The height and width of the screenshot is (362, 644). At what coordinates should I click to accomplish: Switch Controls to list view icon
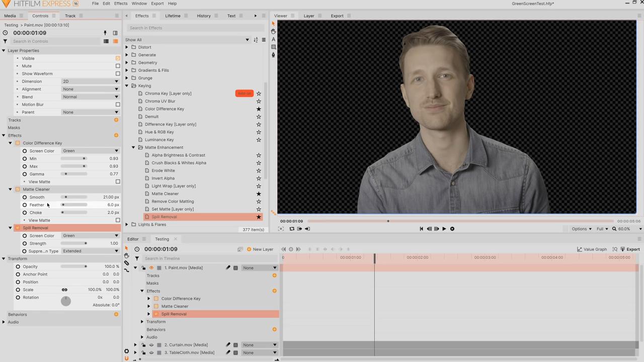(106, 41)
